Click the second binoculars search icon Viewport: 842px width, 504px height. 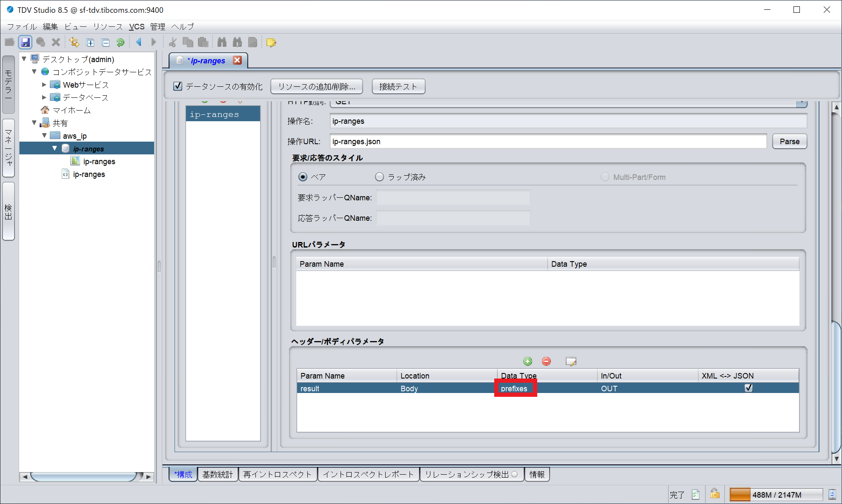click(237, 42)
